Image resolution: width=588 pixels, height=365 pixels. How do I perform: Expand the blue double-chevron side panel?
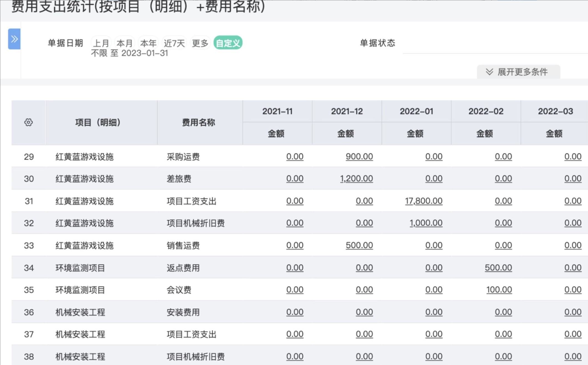coord(14,39)
